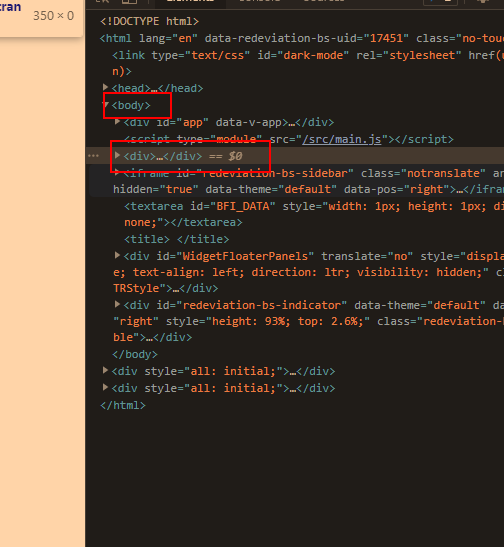Select the script type="module" node

[289, 139]
